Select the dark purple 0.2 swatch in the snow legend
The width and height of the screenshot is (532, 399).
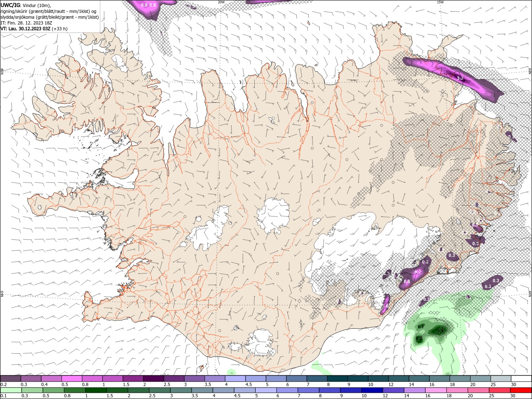coord(11,379)
